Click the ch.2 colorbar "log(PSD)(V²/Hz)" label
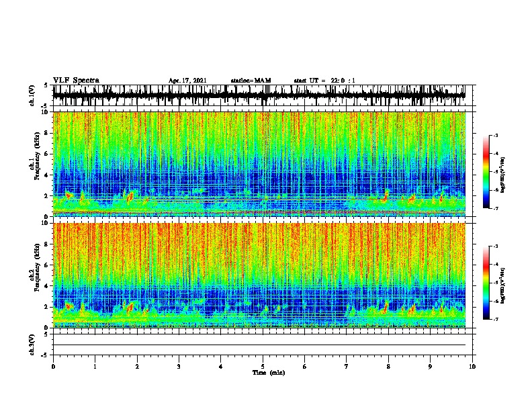Viewport: 532px width, 411px height. 503,285
